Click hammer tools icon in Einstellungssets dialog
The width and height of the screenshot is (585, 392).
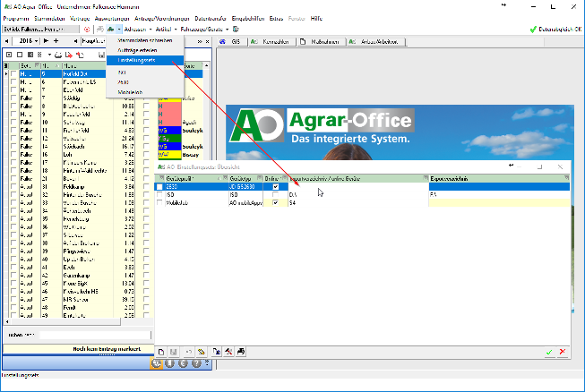coord(228,352)
